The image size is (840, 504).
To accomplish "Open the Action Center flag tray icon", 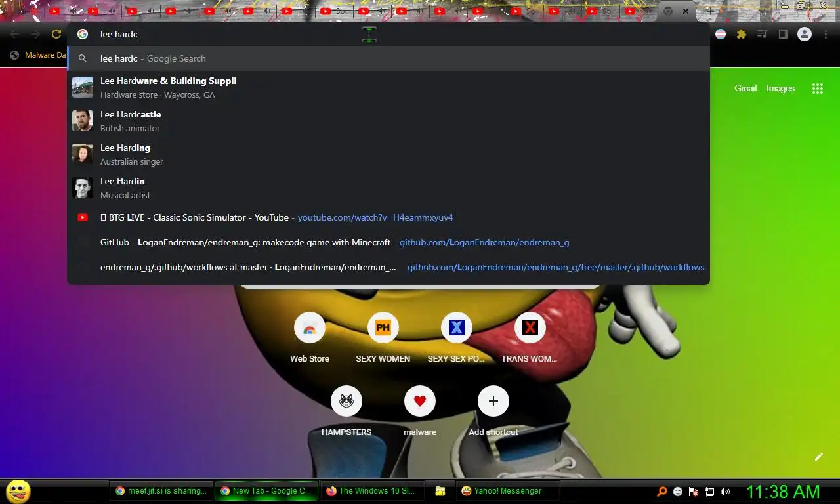I will pos(694,492).
